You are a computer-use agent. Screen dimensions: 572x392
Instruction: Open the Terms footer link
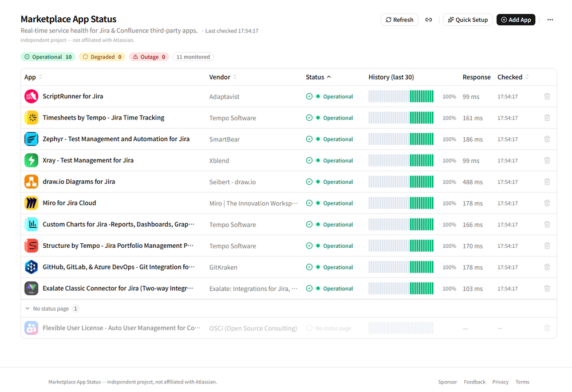coord(522,382)
